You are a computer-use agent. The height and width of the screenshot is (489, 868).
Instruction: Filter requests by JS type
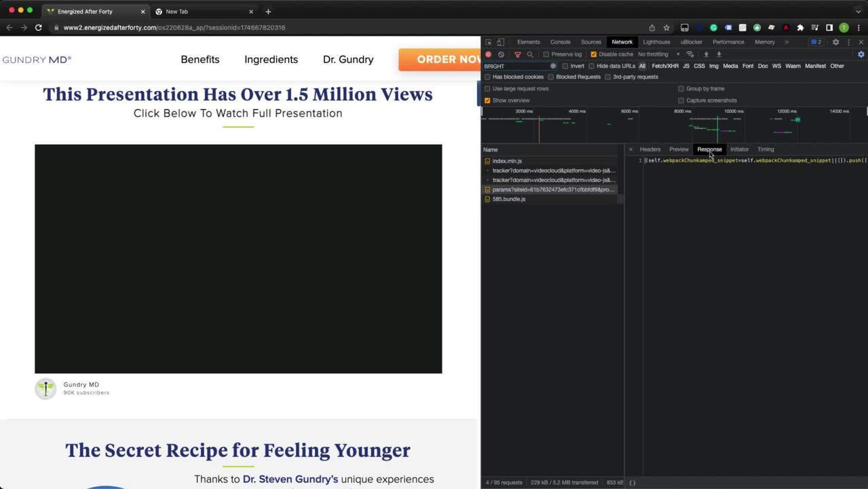[686, 66]
